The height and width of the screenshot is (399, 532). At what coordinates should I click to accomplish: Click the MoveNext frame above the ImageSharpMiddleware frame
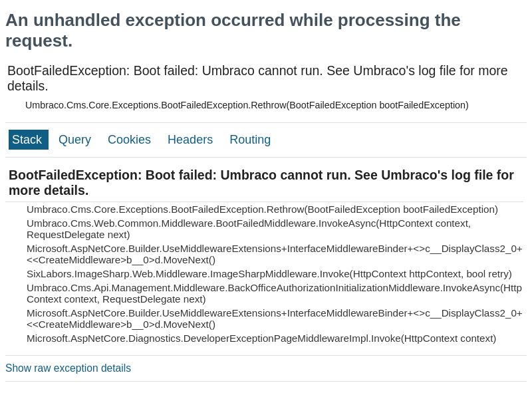pyautogui.click(x=274, y=255)
